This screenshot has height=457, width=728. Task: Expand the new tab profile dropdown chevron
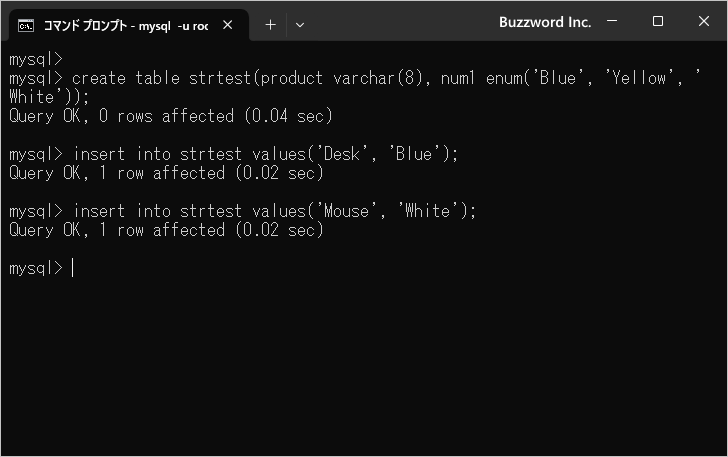[300, 25]
